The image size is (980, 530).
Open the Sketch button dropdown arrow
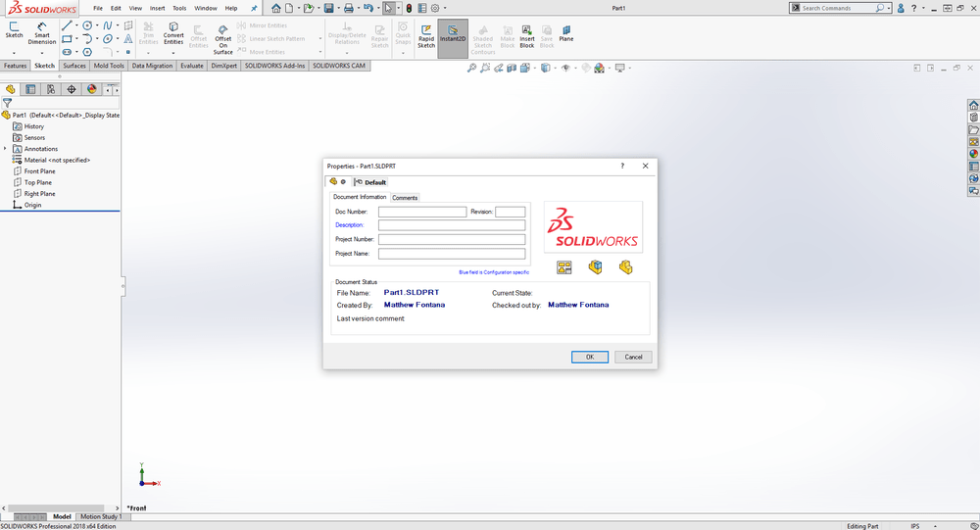click(x=14, y=52)
